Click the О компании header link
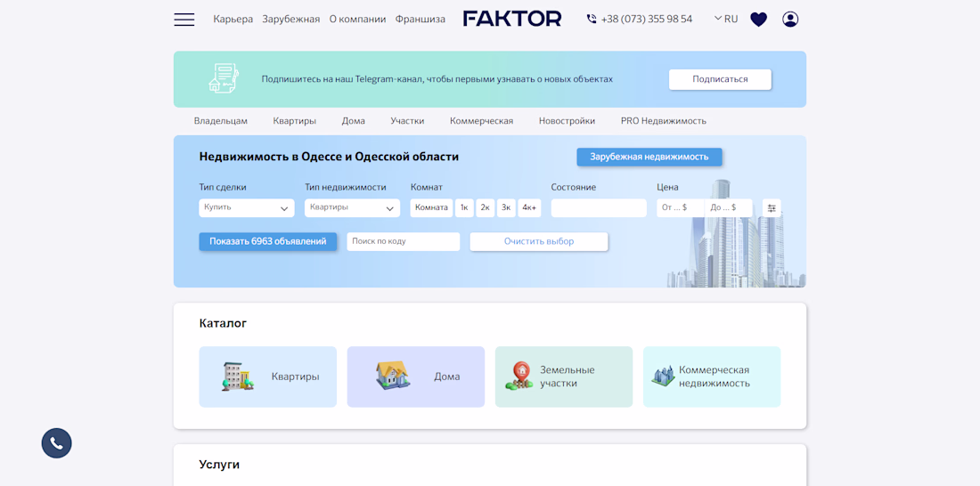 (357, 20)
